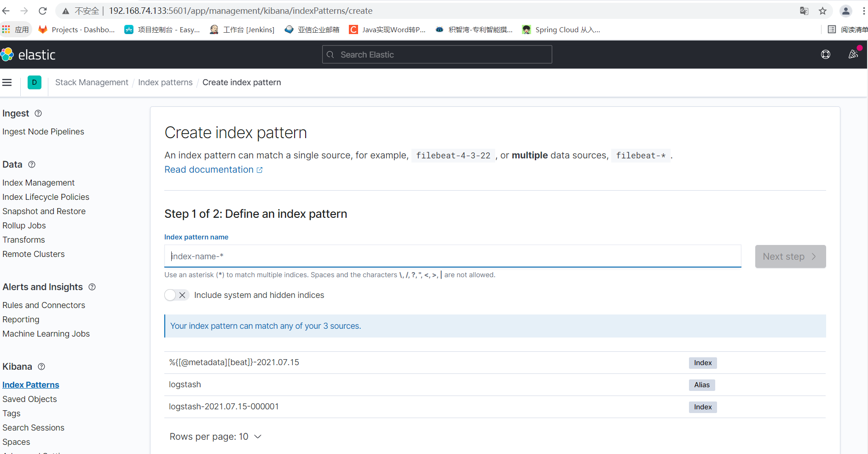The image size is (868, 454).
Task: Go to Index patterns breadcrumb
Action: (165, 82)
